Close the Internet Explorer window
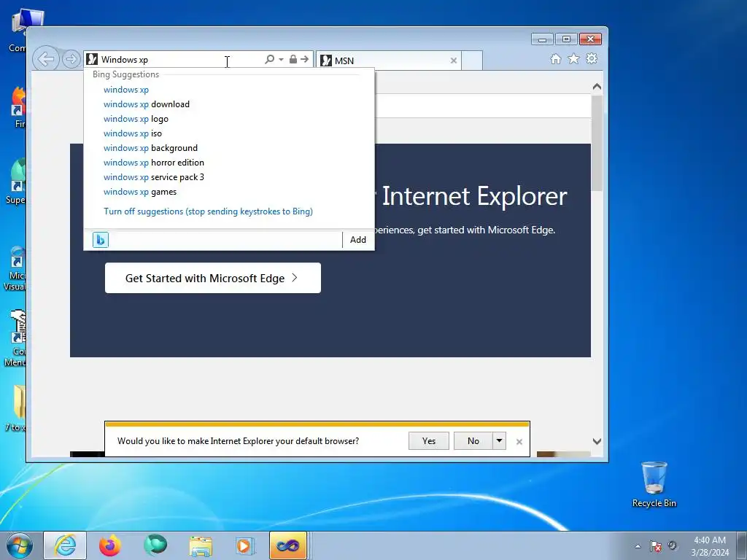Image resolution: width=747 pixels, height=560 pixels. point(590,39)
